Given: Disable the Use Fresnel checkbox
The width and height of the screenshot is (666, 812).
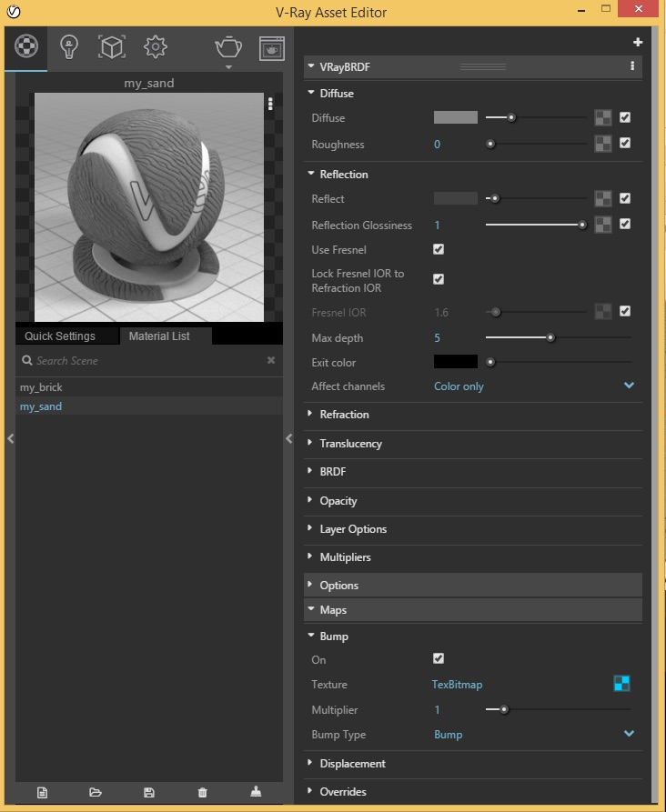Looking at the screenshot, I should point(439,249).
